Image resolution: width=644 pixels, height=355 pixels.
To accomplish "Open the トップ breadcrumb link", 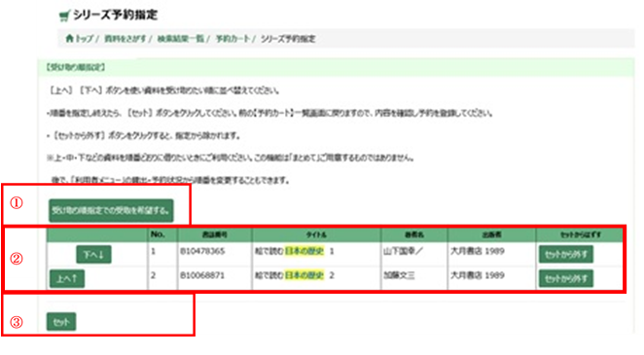I will click(85, 39).
